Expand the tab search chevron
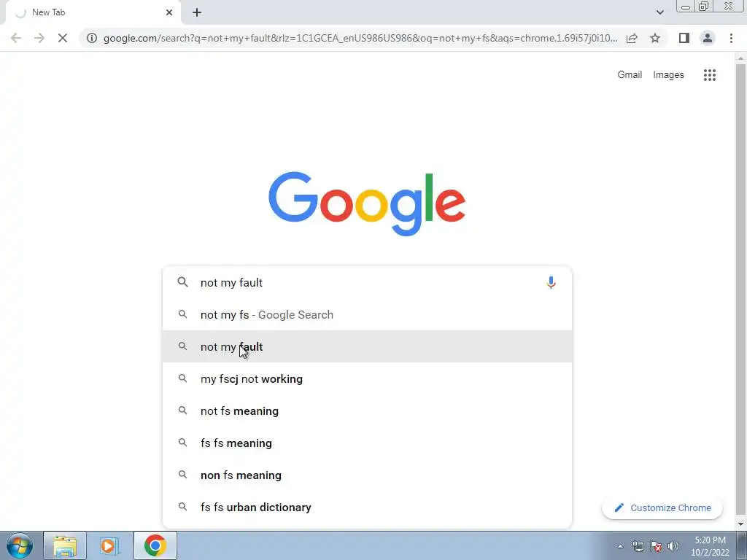This screenshot has width=747, height=560. [659, 12]
